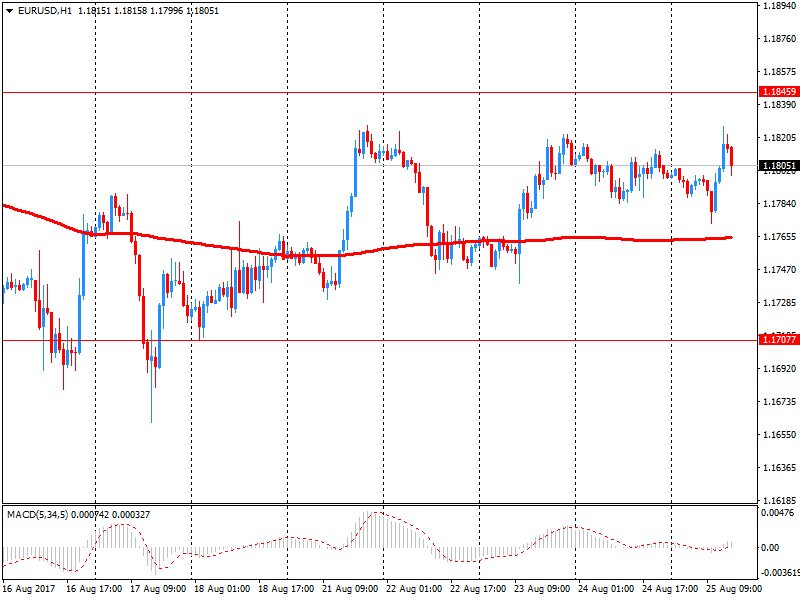This screenshot has height=600, width=800.
Task: Click price axis value 1.18575
Action: (x=779, y=72)
